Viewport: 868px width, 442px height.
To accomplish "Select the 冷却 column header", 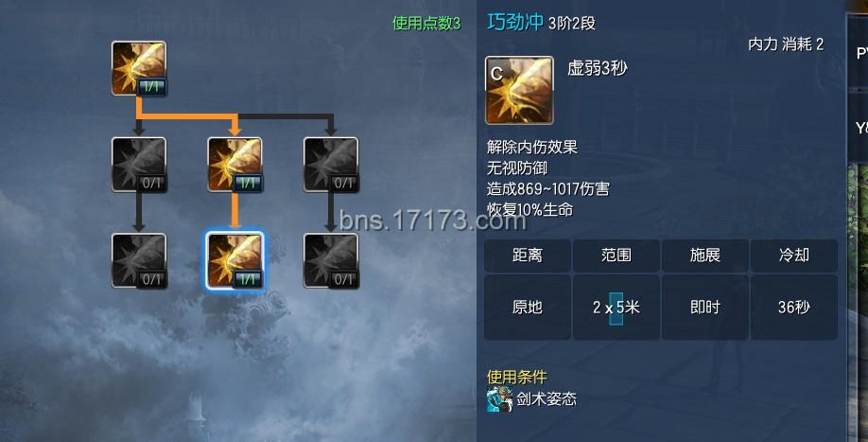I will click(x=794, y=256).
